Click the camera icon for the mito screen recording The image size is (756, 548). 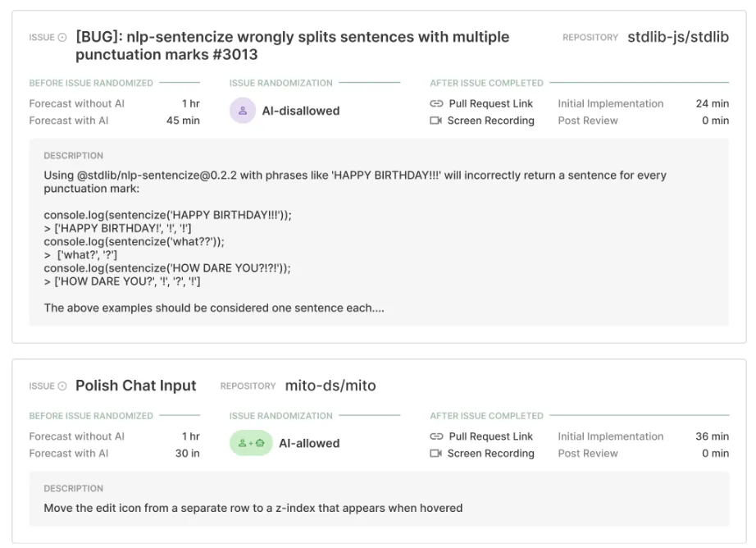pos(436,453)
